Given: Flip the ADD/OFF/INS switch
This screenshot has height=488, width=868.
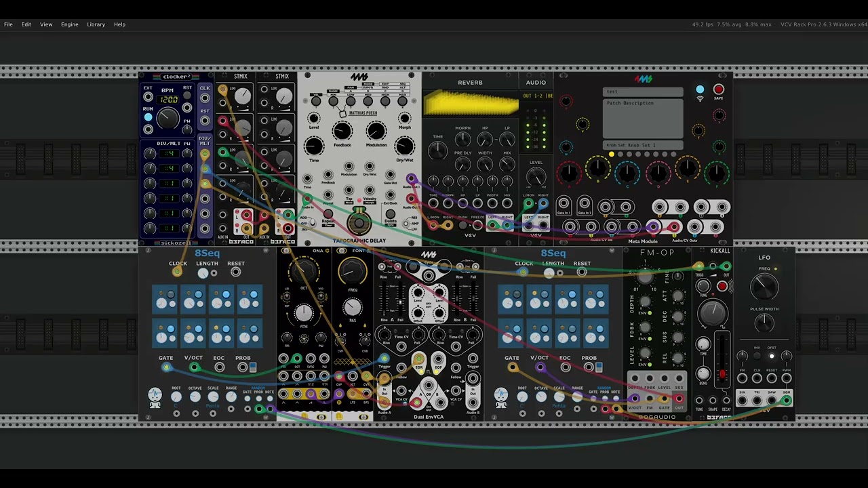Looking at the screenshot, I should coord(312,223).
